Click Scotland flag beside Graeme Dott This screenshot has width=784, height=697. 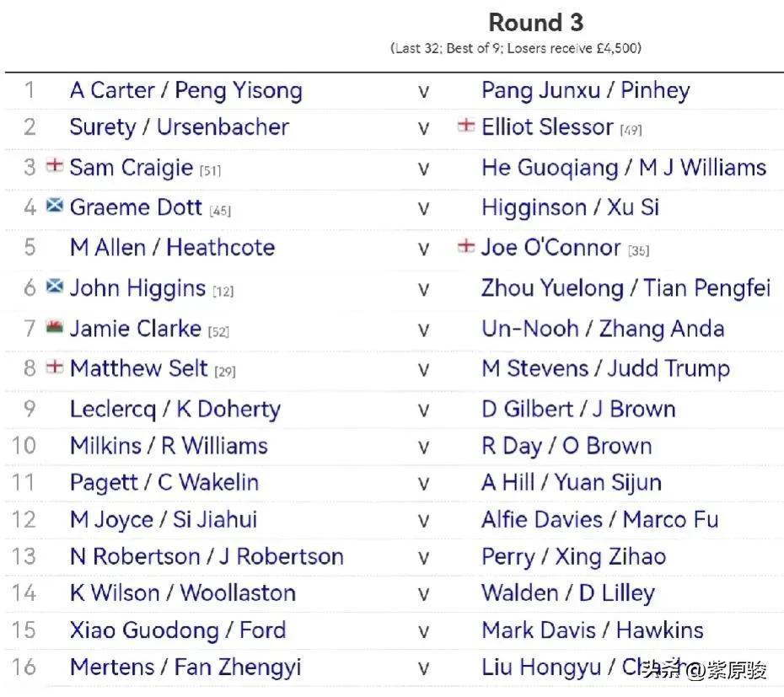pos(55,205)
